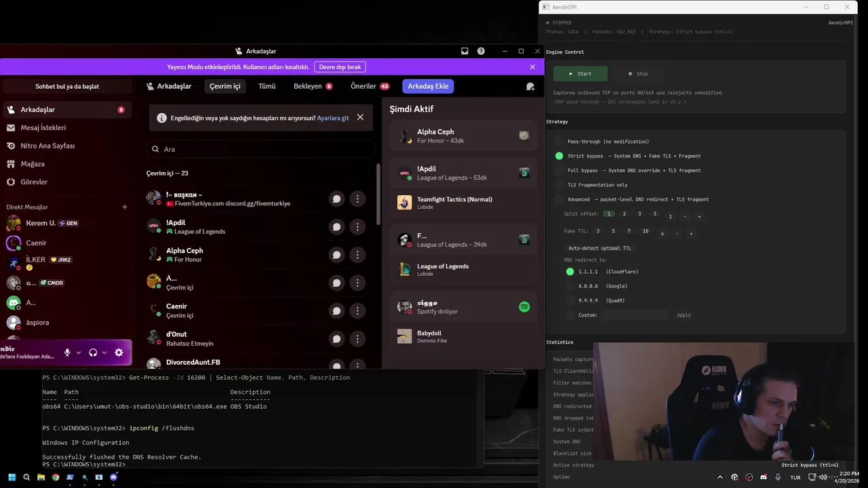868x488 pixels.
Task: Follow the Ayarlara git link
Action: click(333, 118)
